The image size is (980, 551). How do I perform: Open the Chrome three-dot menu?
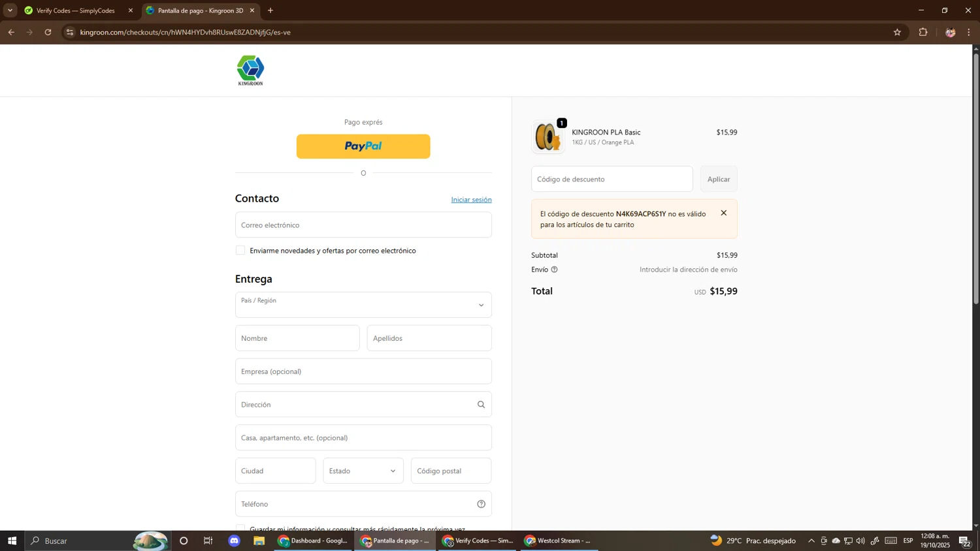coord(969,32)
